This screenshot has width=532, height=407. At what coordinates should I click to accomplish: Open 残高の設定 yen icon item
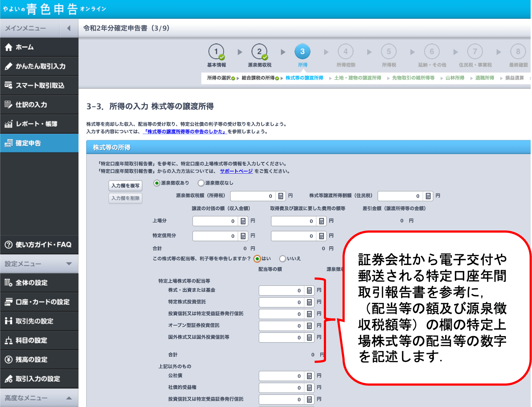click(39, 359)
